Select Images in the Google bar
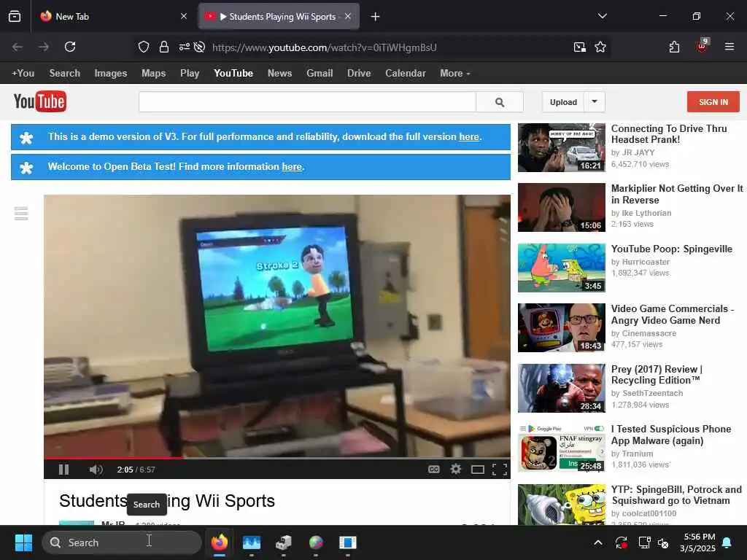This screenshot has height=560, width=747. (111, 74)
